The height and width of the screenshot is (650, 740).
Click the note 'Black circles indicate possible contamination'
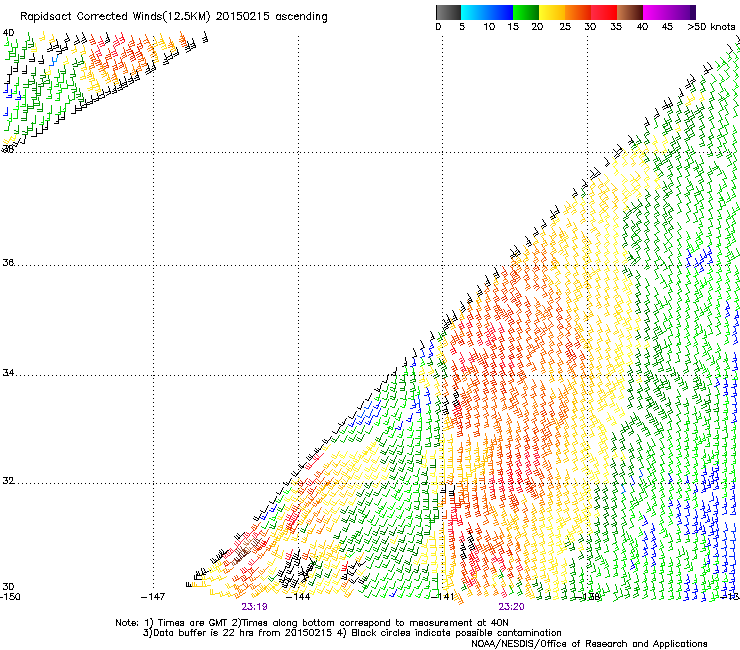[456, 633]
